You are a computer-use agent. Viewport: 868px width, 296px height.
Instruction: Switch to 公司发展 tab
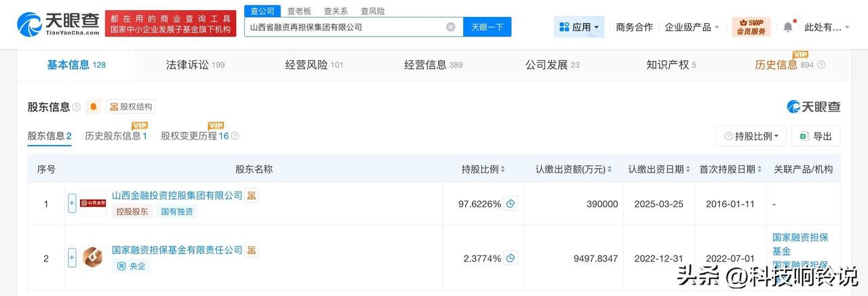(552, 65)
